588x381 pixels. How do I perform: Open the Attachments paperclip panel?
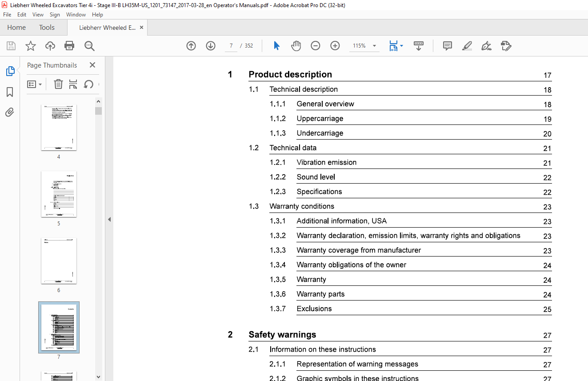click(x=10, y=112)
